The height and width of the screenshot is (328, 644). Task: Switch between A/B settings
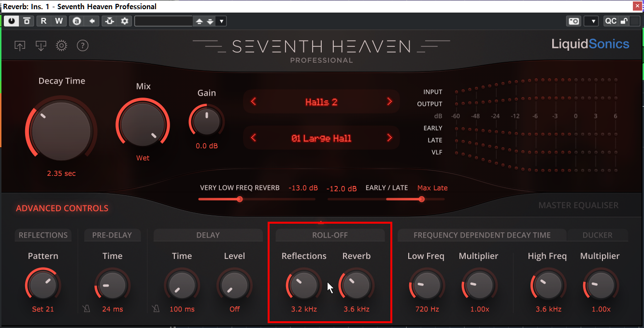click(76, 21)
